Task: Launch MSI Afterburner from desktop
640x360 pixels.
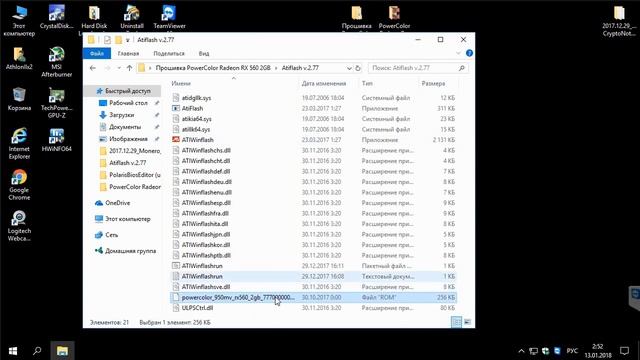Action: pos(57,62)
